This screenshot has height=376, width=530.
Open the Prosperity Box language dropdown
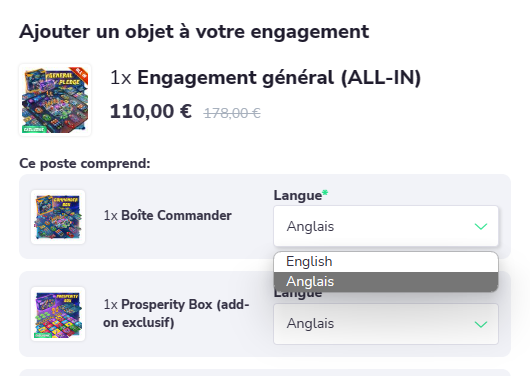[386, 324]
